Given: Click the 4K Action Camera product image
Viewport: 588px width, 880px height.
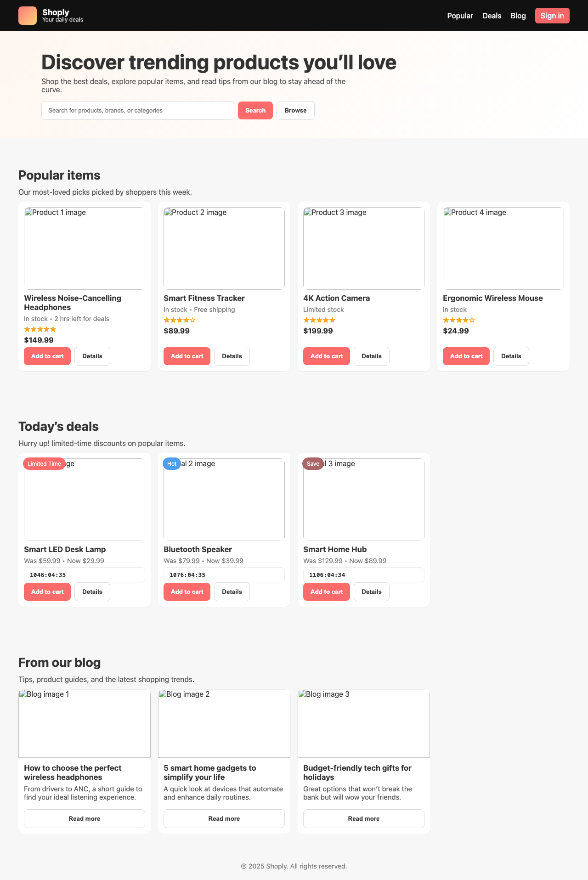Looking at the screenshot, I should tap(363, 248).
